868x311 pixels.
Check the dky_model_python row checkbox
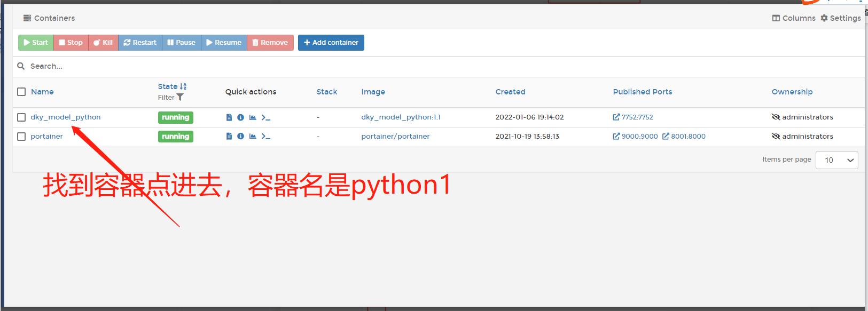[21, 117]
